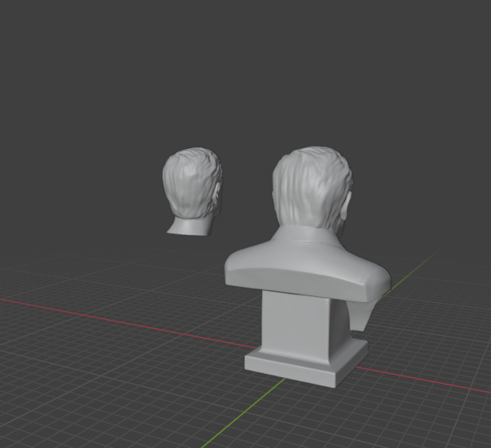491x448 pixels.
Task: Select the detached head model without shoulders
Action: pyautogui.click(x=192, y=191)
